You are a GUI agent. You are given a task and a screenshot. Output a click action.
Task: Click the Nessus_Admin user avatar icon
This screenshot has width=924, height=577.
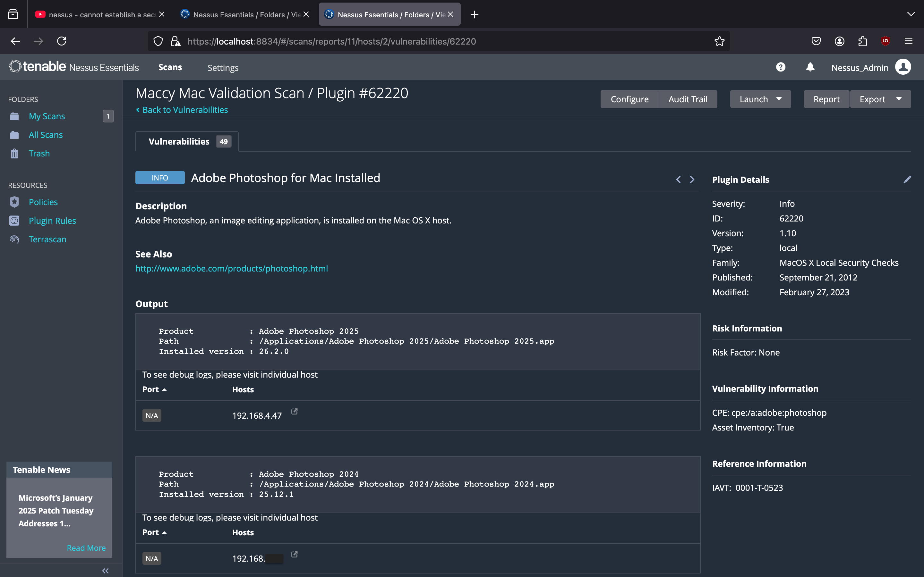tap(903, 67)
